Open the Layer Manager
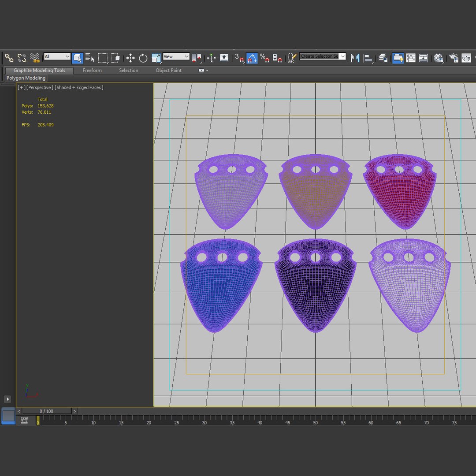The width and height of the screenshot is (476, 476). [383, 58]
